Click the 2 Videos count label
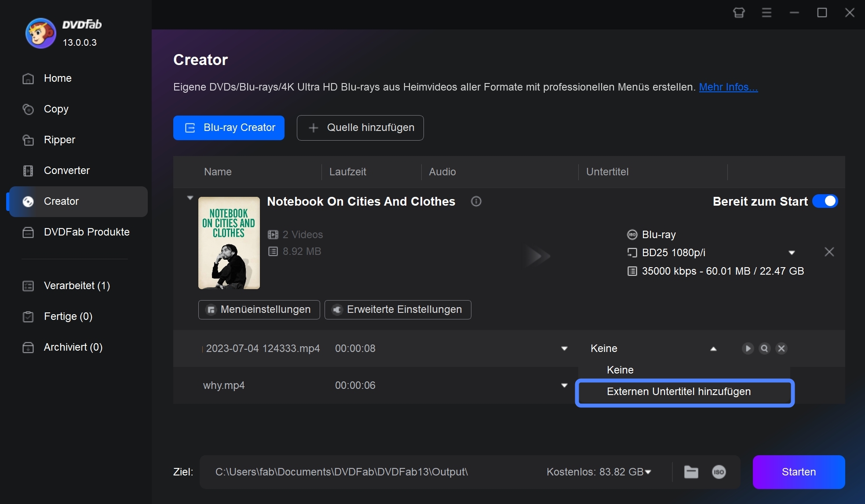Viewport: 865px width, 504px height. (x=303, y=235)
